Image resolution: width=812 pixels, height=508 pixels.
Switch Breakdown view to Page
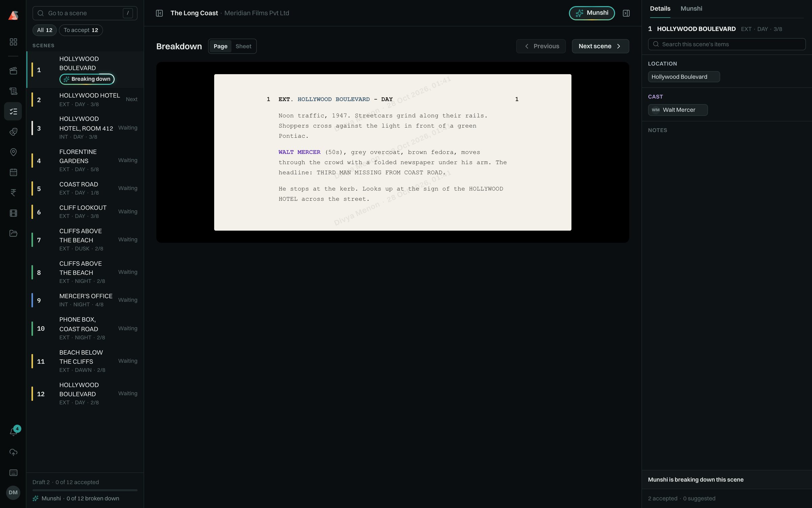[220, 46]
